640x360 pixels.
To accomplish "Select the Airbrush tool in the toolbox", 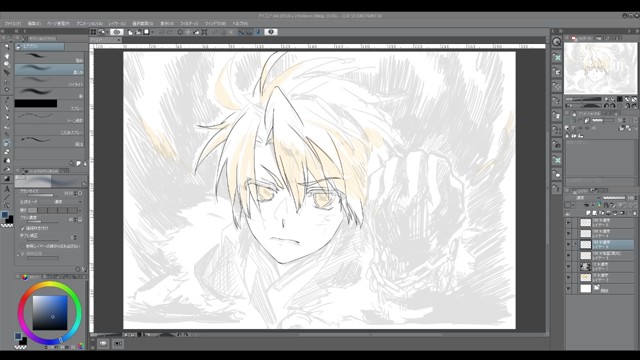I will click(7, 143).
